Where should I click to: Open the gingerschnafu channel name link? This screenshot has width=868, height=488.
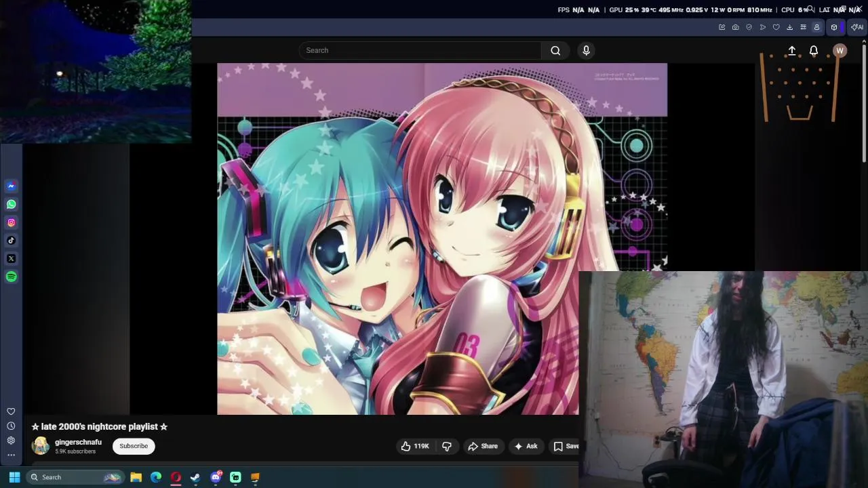(x=78, y=443)
